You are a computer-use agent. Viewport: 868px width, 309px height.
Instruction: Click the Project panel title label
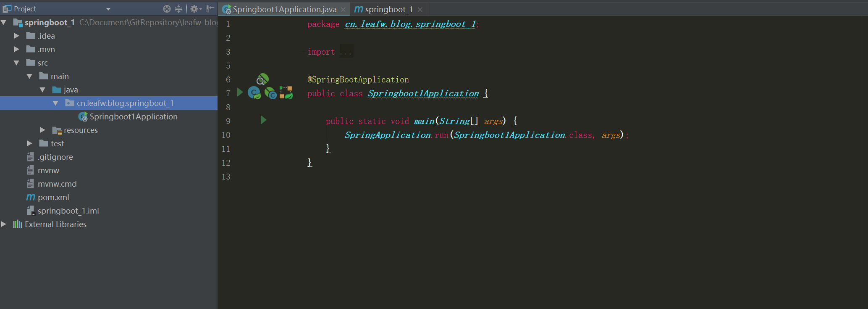(25, 9)
